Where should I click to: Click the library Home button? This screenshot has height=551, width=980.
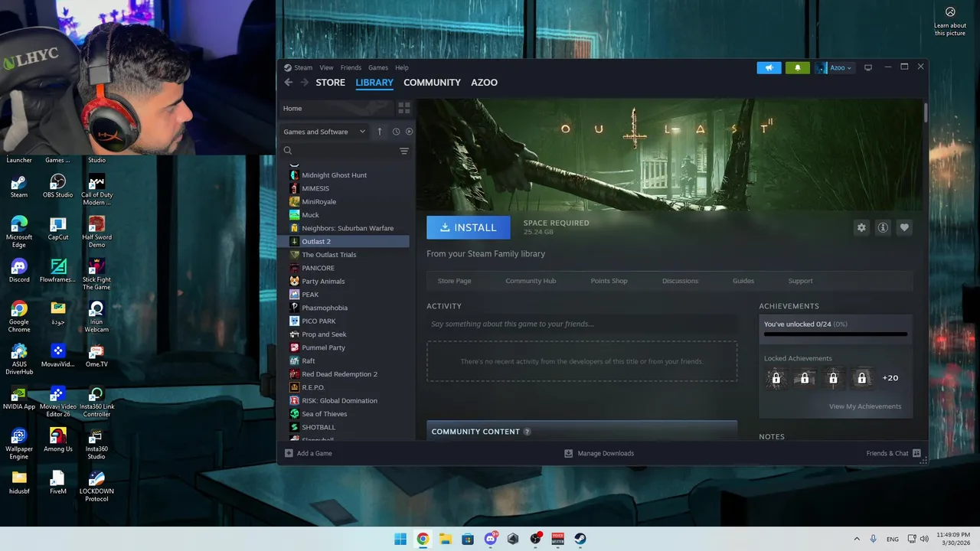[x=337, y=108]
